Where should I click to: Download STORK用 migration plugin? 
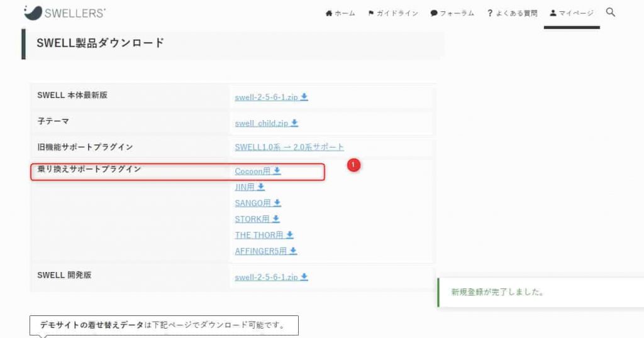[257, 219]
